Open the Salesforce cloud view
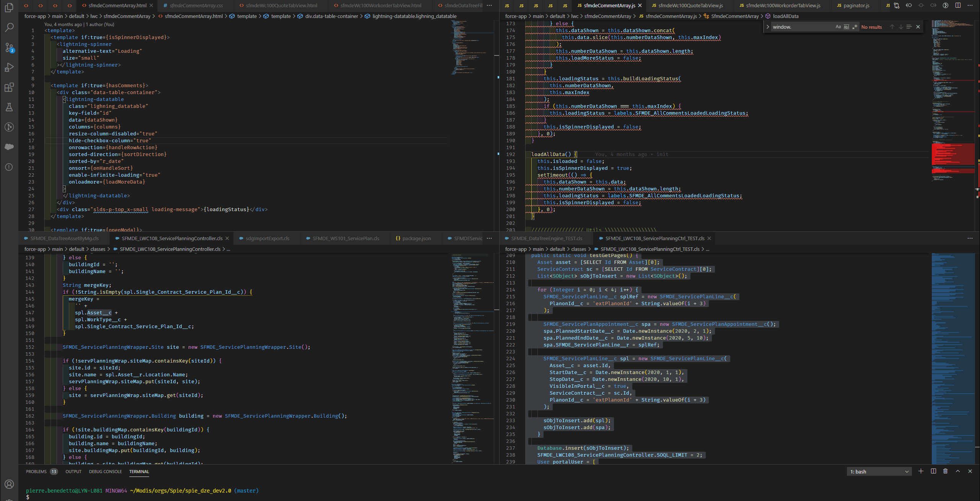 pos(9,147)
